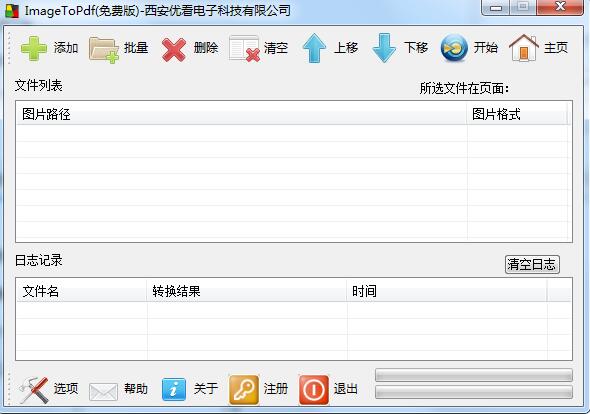Screen dimensions: 590x414
Task: Click the 删除 text label in toolbar
Action: (x=206, y=48)
